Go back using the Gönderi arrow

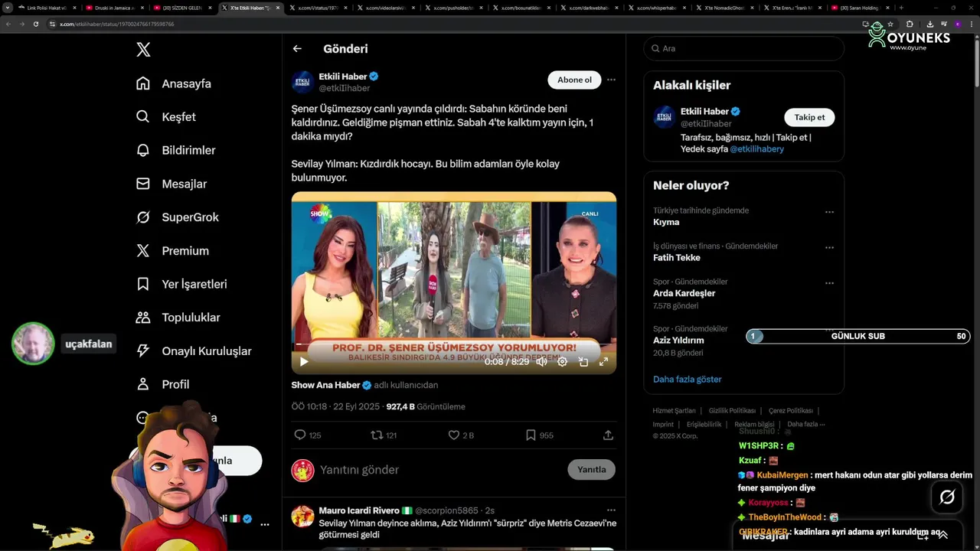coord(297,49)
